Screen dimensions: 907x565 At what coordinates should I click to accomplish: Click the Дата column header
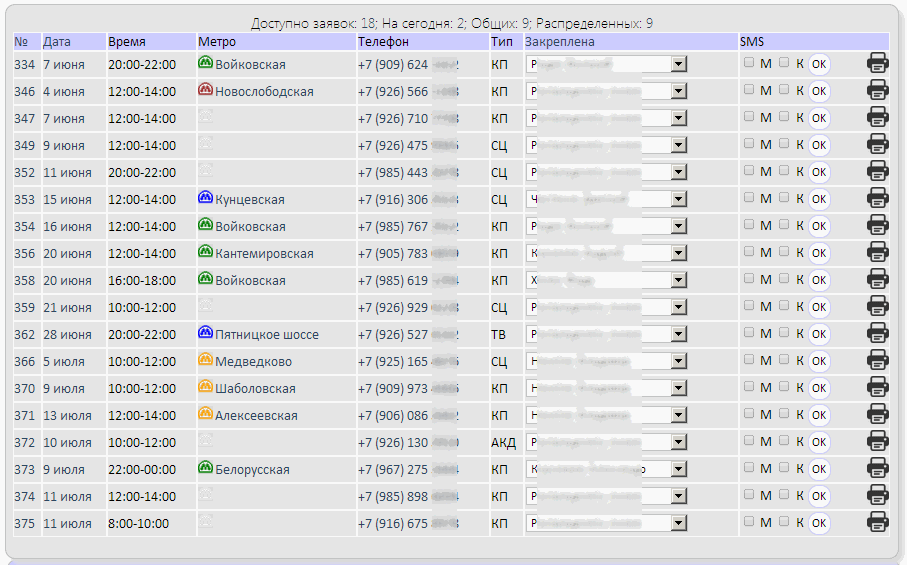[x=57, y=42]
